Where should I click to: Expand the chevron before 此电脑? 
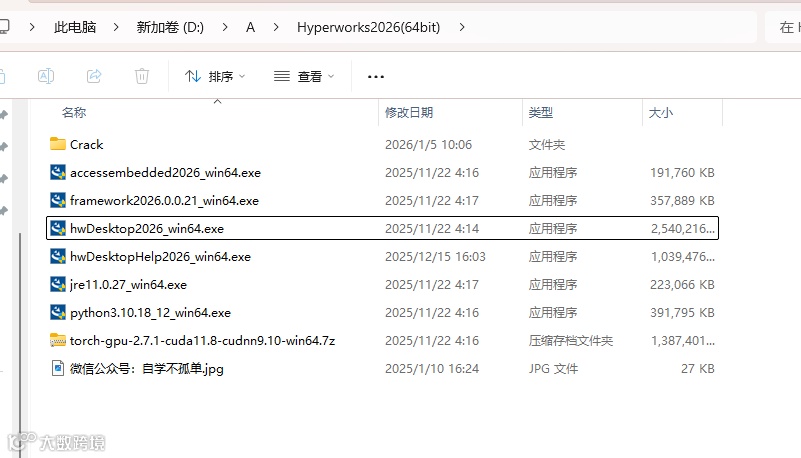coord(32,27)
